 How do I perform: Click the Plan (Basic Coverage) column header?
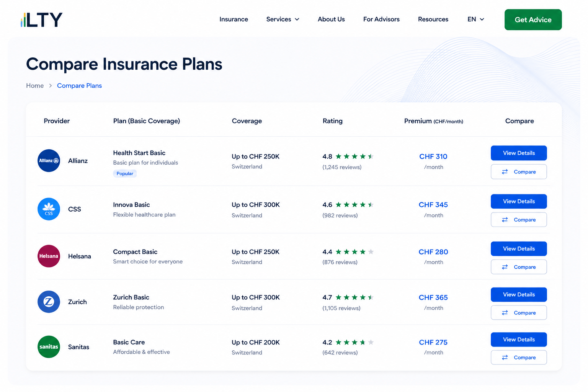(x=147, y=121)
